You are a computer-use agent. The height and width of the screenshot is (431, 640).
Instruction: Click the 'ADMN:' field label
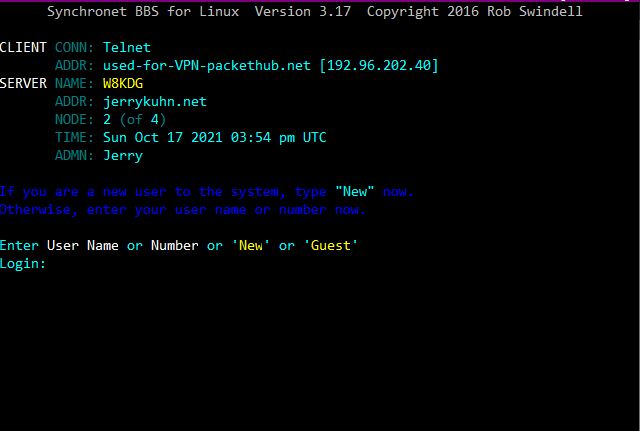(74, 156)
